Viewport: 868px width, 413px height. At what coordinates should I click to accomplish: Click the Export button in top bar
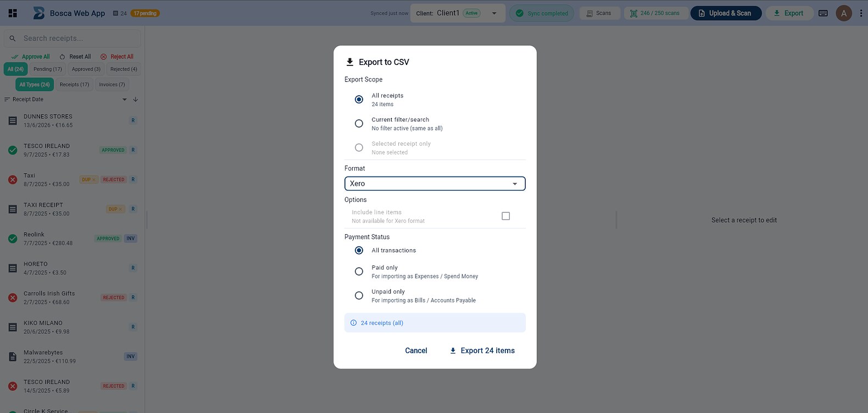click(789, 13)
